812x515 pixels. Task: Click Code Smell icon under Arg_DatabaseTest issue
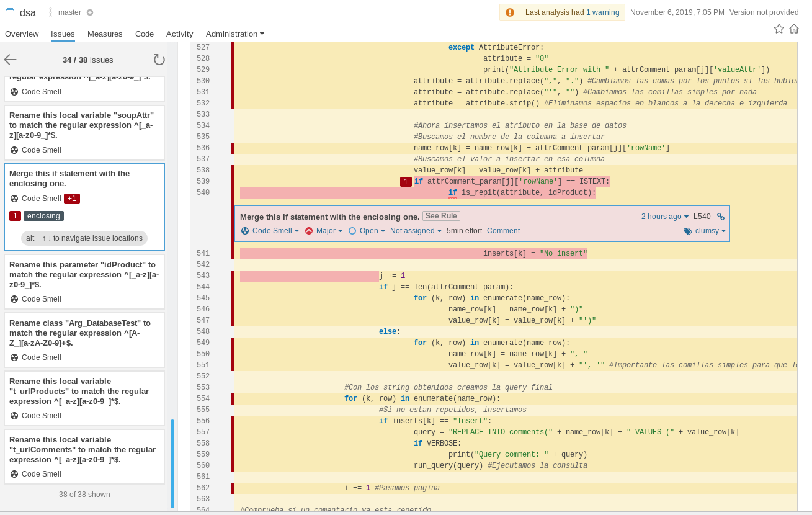coord(14,357)
